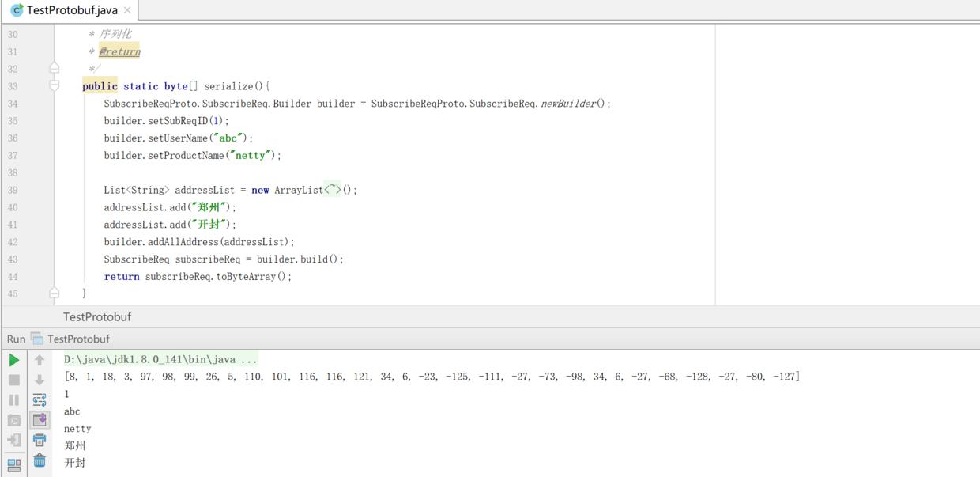Click the Dump Threads camera icon
980x477 pixels.
pos(13,420)
